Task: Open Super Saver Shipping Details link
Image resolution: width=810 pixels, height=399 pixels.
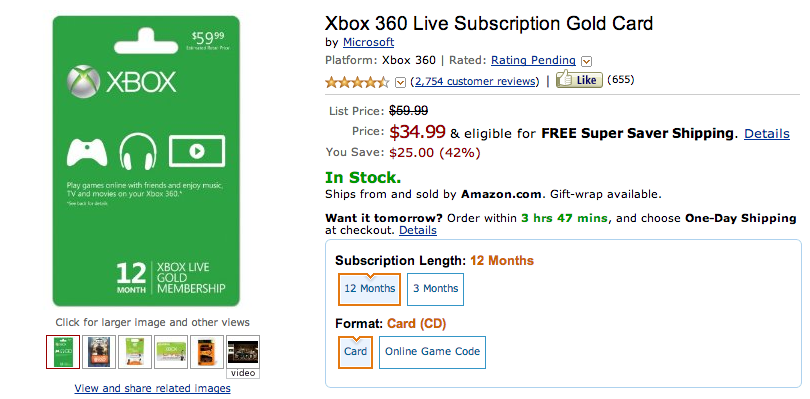Action: [x=767, y=134]
